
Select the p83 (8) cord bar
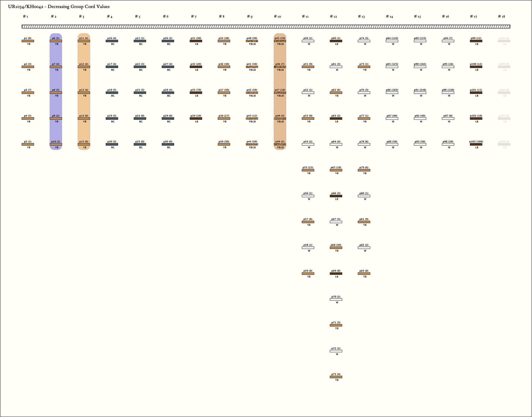[364, 273]
